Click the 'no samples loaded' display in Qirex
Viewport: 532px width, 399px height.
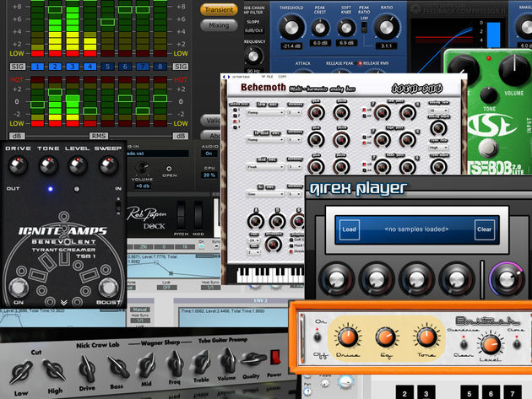tap(416, 229)
